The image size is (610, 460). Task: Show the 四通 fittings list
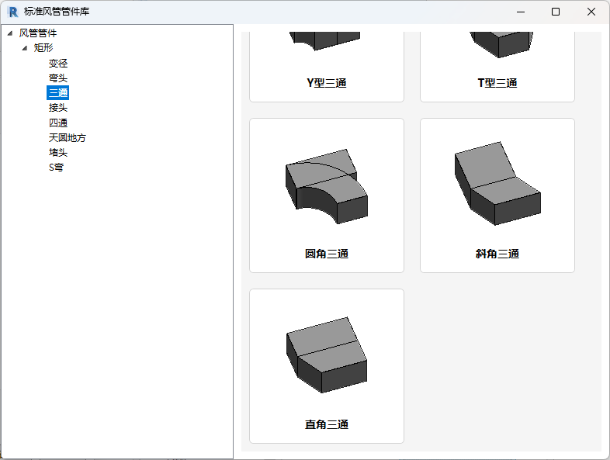[x=58, y=123]
